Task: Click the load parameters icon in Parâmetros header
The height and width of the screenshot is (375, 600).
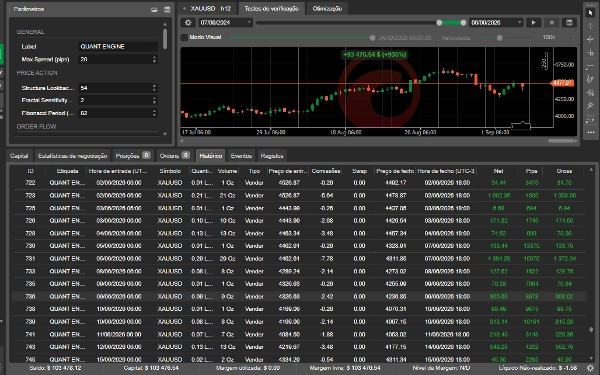Action: tap(154, 10)
